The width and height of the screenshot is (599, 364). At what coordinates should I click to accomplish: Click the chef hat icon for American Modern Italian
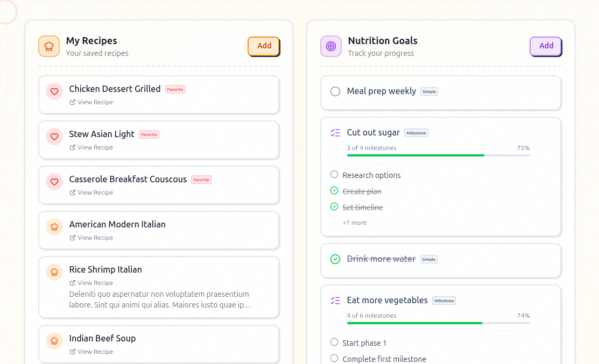click(x=54, y=227)
